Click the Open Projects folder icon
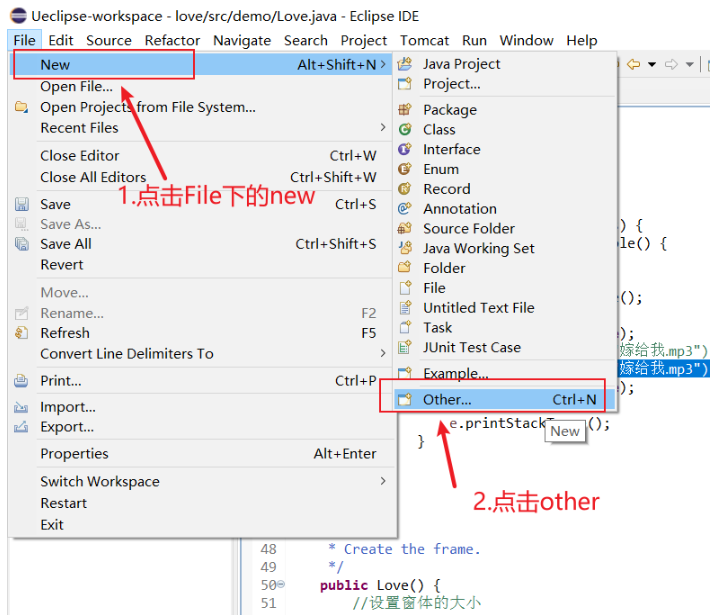 [x=21, y=107]
